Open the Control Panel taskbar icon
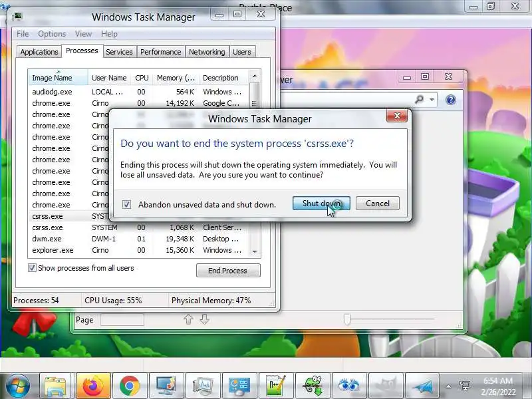The height and width of the screenshot is (399, 532). click(239, 386)
